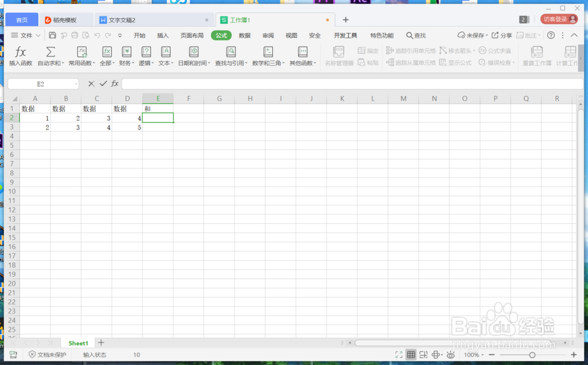Toggle reading mode crosshair in status bar
Viewport: 588px width, 365px height.
point(436,355)
